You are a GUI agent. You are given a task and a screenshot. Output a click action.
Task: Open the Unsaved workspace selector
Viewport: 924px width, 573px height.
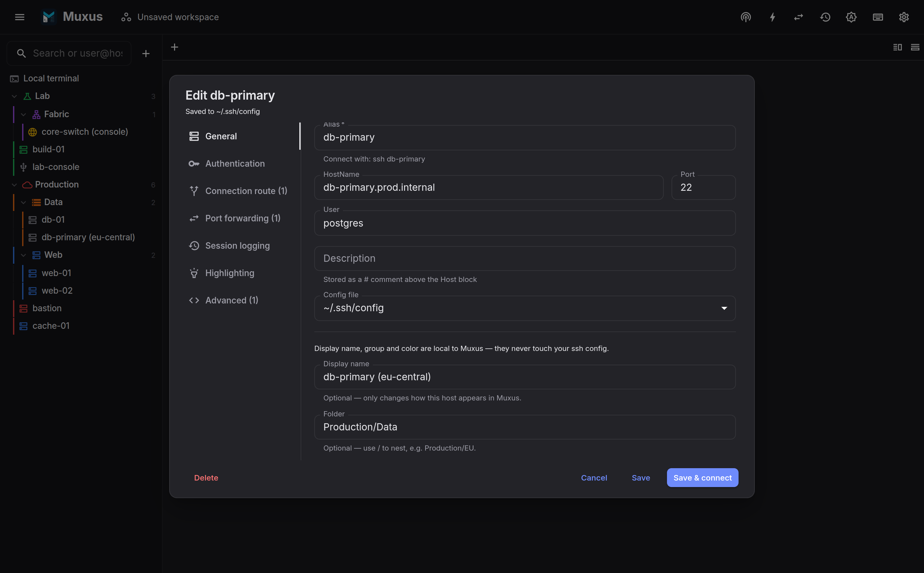(170, 17)
